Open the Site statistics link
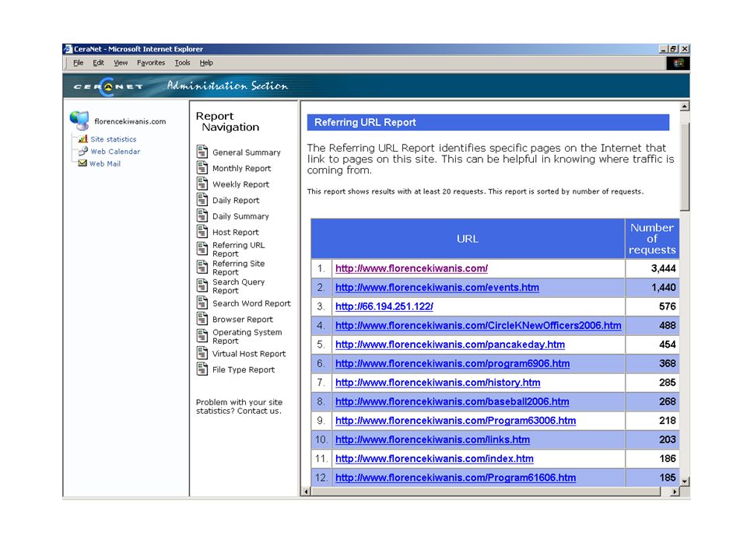Viewport: 747px width, 560px height. coord(114,139)
